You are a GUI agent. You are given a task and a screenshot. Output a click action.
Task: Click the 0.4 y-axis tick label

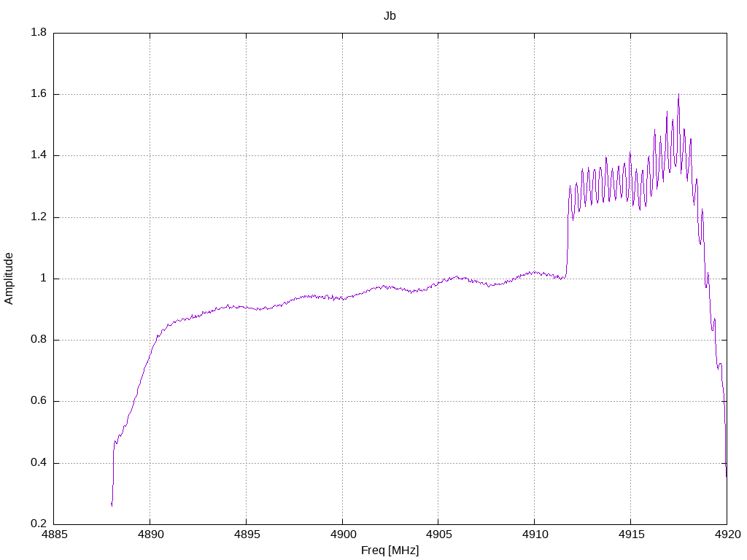coord(39,463)
